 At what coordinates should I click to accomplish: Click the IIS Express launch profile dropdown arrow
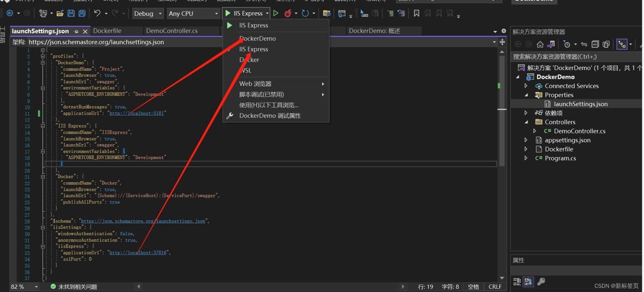(267, 13)
